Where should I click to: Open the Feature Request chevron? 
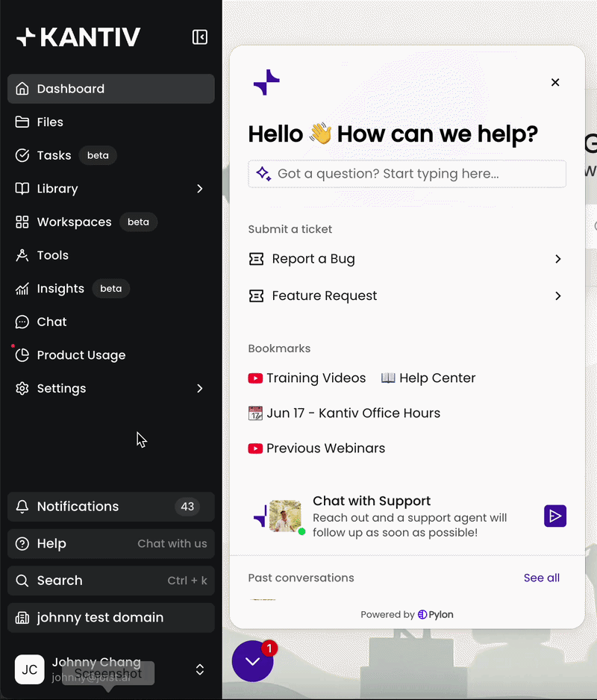(557, 296)
